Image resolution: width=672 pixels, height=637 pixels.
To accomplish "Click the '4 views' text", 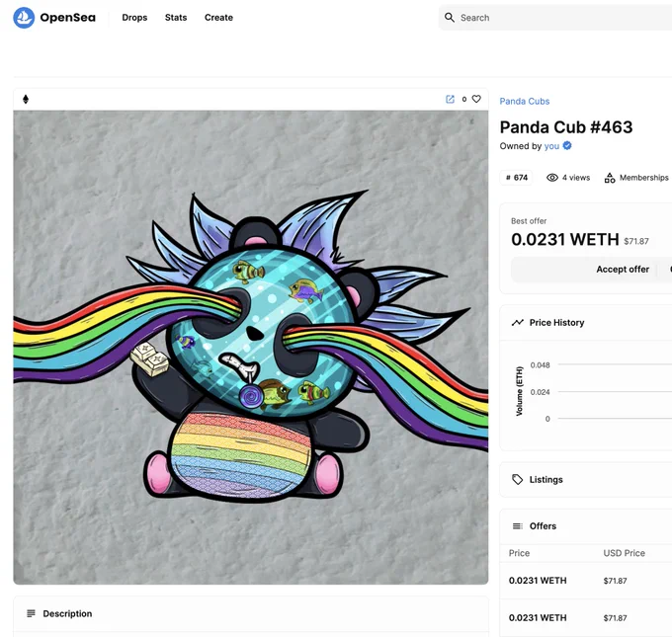I will (576, 178).
